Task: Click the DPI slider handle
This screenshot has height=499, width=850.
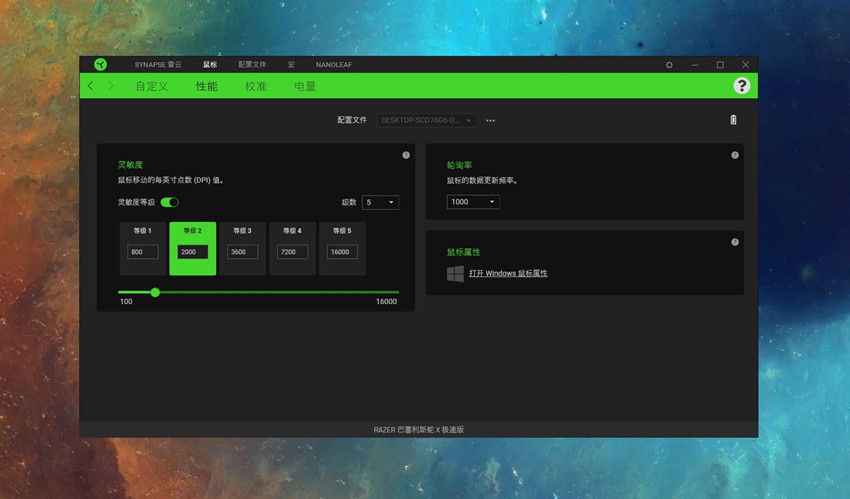Action: [155, 292]
